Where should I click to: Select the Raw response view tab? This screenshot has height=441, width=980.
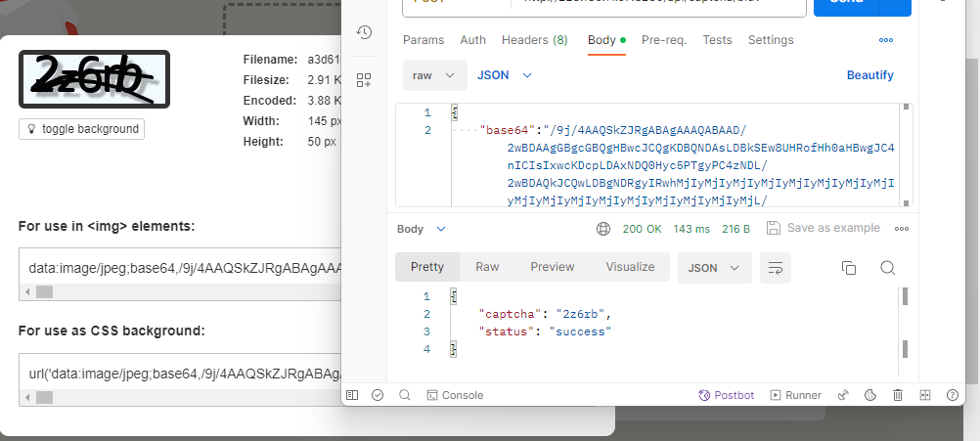487,267
